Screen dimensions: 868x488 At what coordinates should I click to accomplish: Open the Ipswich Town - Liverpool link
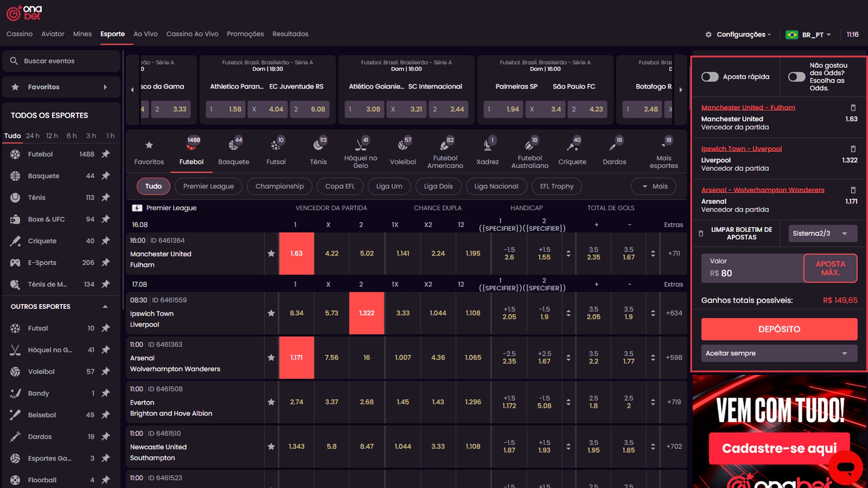(741, 149)
